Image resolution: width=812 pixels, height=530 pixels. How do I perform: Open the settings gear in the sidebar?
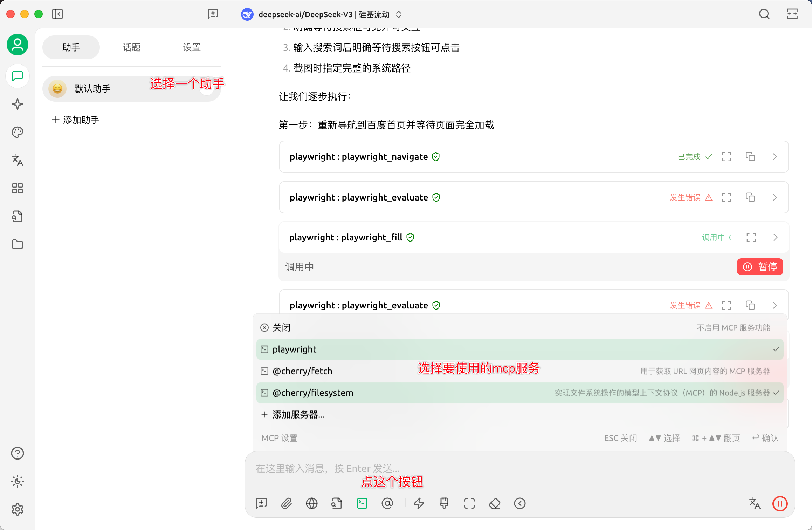pos(18,509)
